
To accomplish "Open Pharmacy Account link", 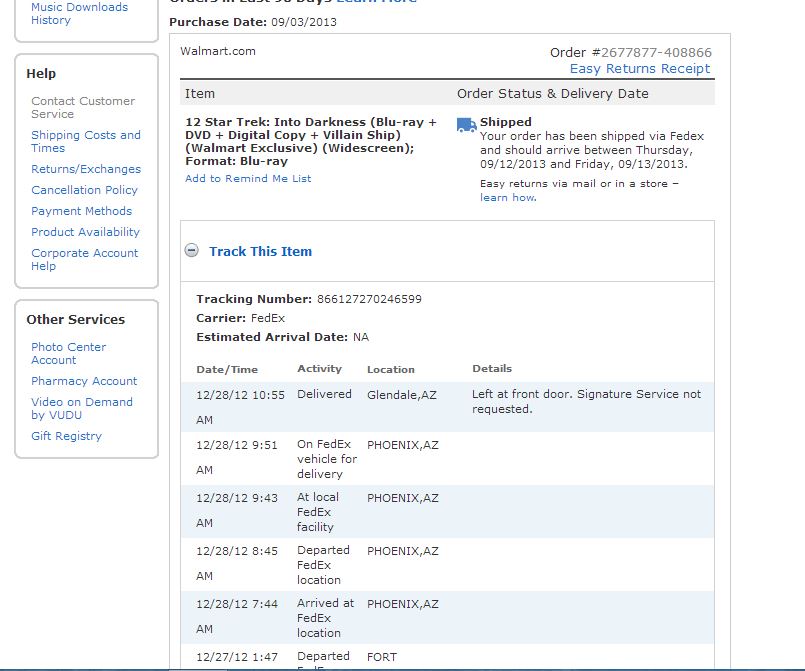I will (x=84, y=381).
